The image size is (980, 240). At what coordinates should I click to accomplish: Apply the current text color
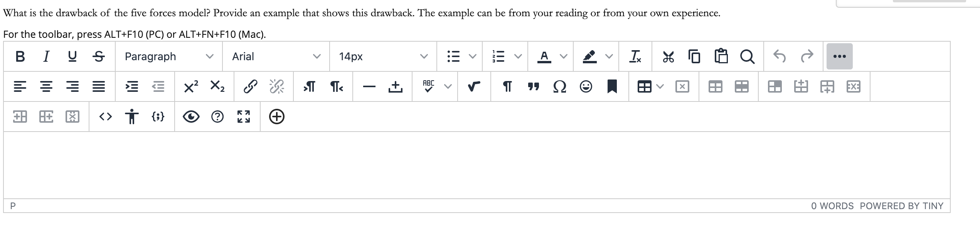[544, 56]
